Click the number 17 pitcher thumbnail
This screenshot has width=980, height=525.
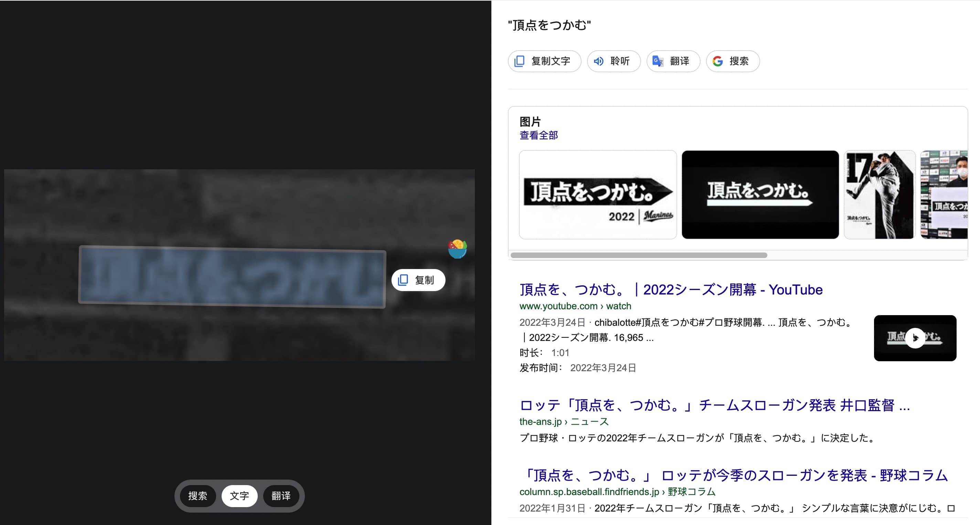click(879, 195)
